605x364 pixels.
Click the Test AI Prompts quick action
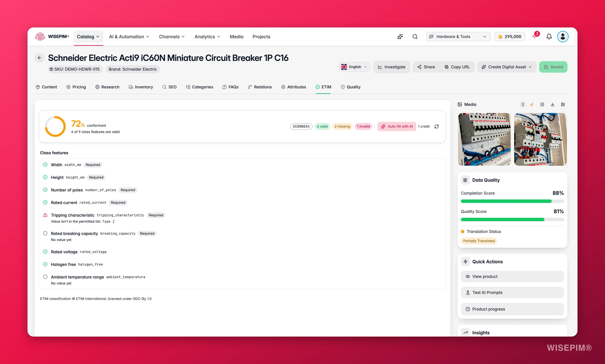click(512, 292)
